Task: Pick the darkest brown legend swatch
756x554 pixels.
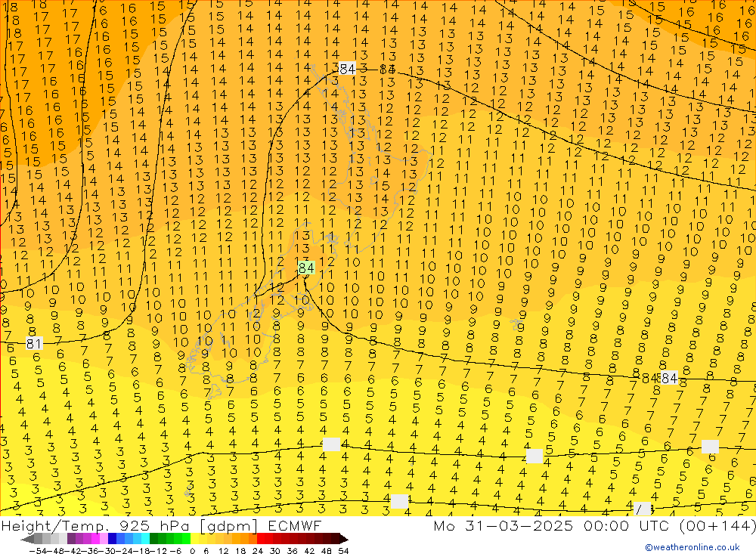Action: pyautogui.click(x=335, y=539)
